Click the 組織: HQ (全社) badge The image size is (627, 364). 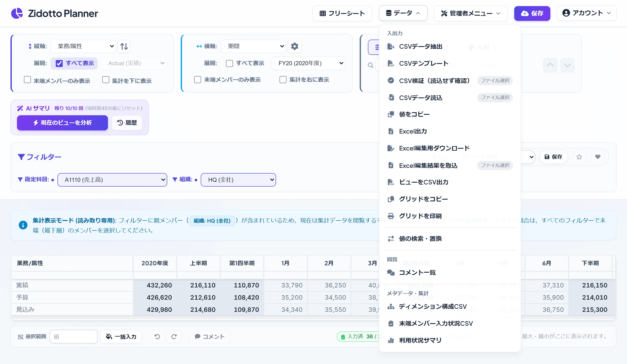point(212,221)
